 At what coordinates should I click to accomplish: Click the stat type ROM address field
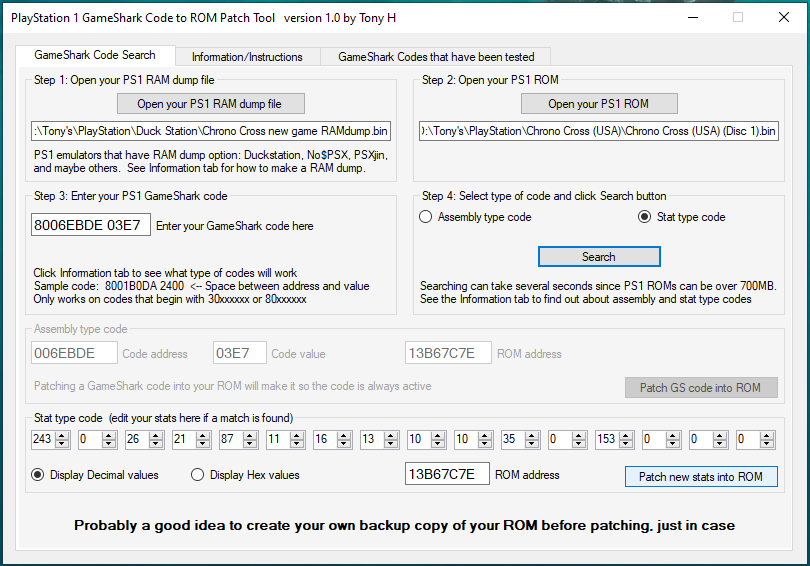click(447, 474)
